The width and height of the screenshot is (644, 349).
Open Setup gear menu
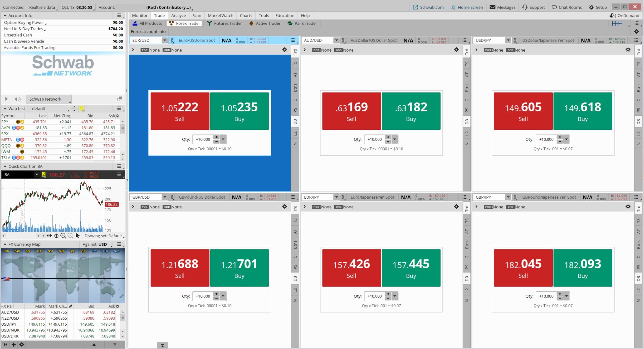coord(598,7)
